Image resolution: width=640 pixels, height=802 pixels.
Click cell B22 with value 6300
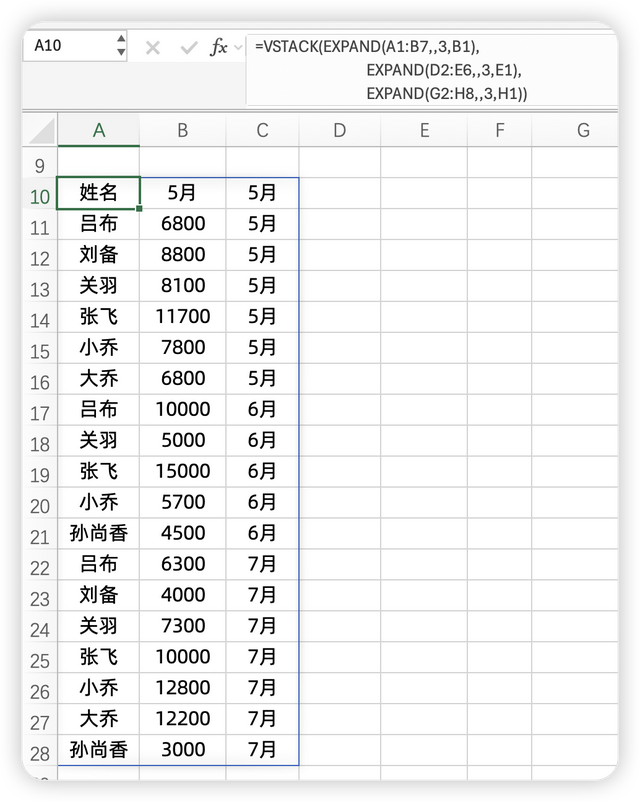183,564
